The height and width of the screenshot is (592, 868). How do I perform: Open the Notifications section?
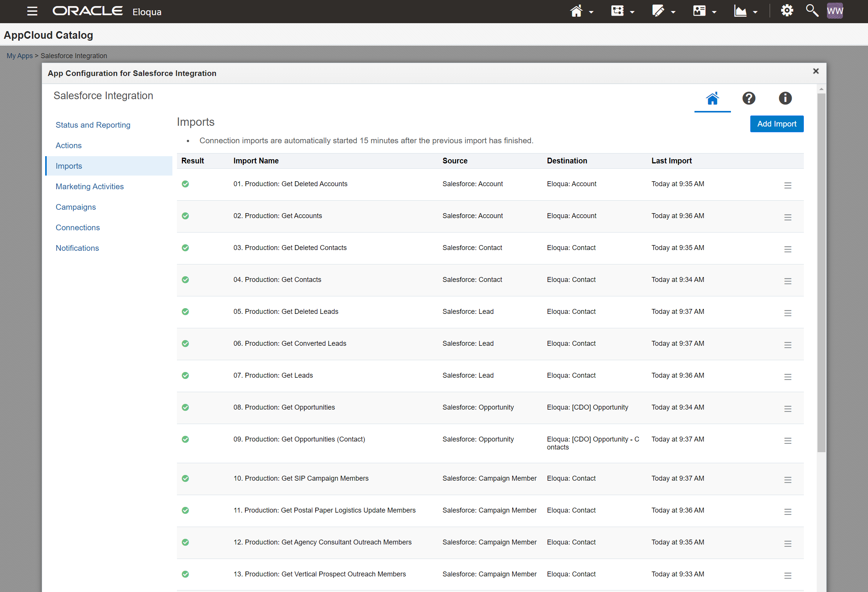tap(77, 248)
